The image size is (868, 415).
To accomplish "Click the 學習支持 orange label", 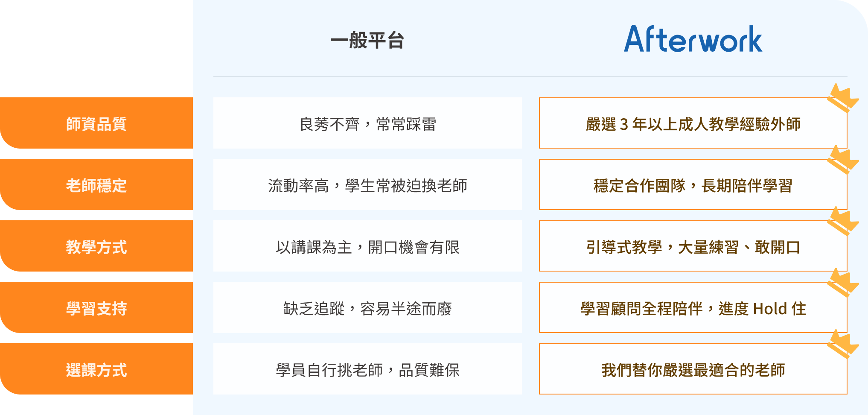I will point(96,308).
